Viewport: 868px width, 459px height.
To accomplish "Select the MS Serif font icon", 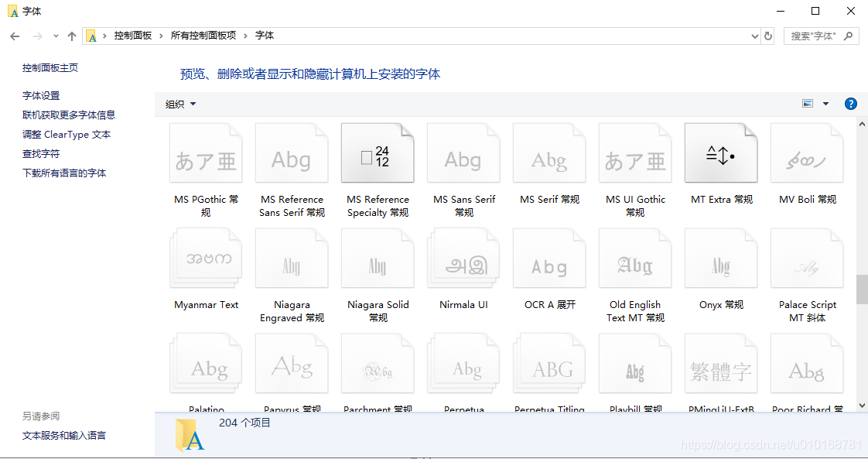I will (x=549, y=153).
